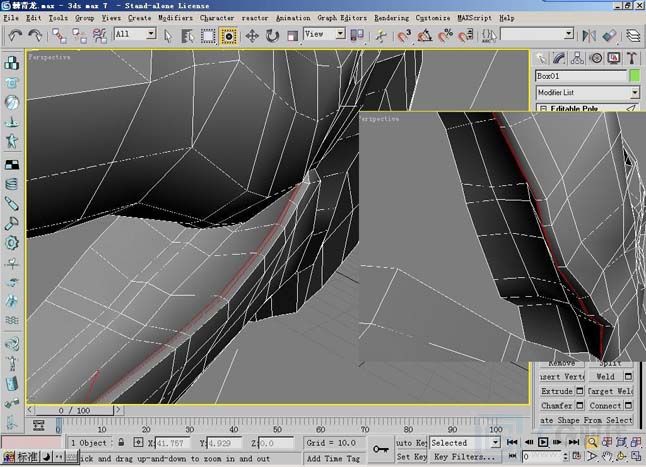Click the Undo arrow in main toolbar
Screen dimensions: 646x467
14,35
